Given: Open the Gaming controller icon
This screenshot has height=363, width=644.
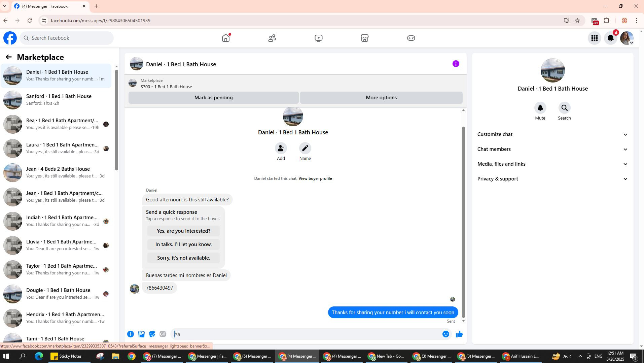Looking at the screenshot, I should pyautogui.click(x=411, y=38).
